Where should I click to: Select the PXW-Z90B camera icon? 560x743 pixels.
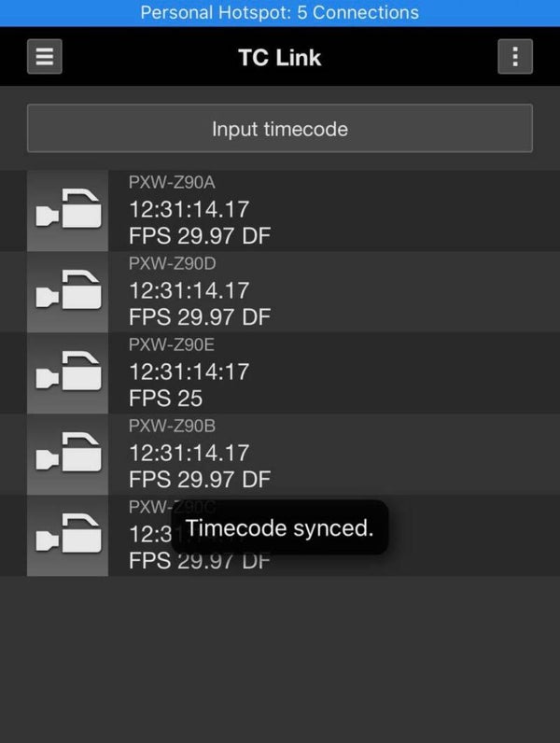tap(68, 454)
